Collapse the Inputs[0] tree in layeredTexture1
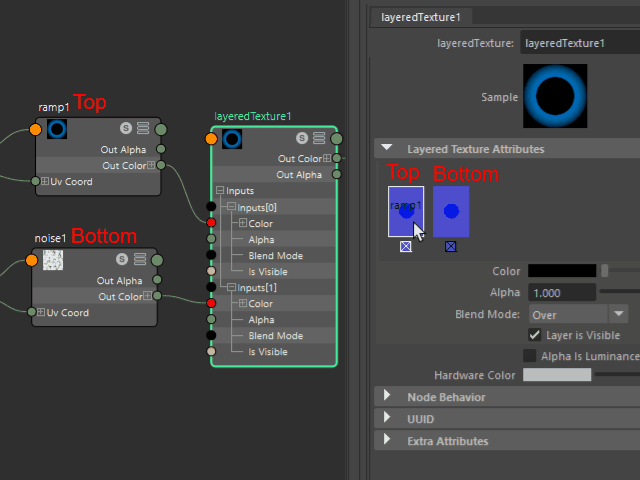The height and width of the screenshot is (480, 640). 230,207
